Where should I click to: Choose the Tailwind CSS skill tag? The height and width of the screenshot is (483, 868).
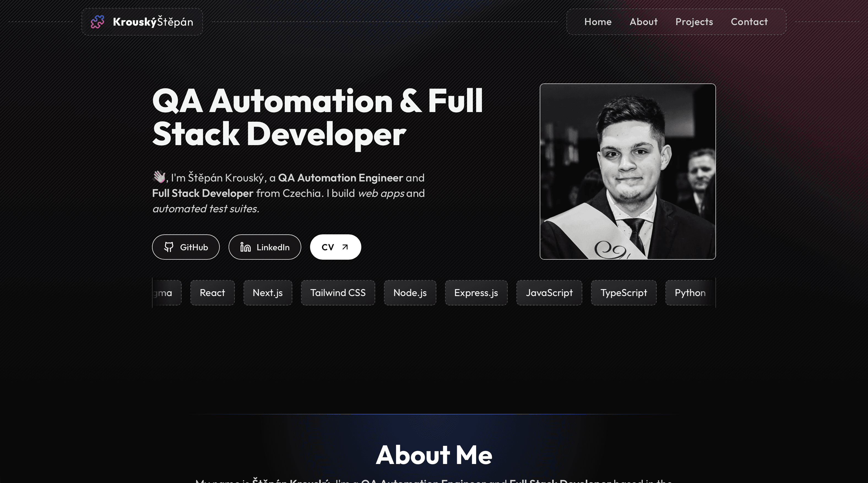coord(338,292)
